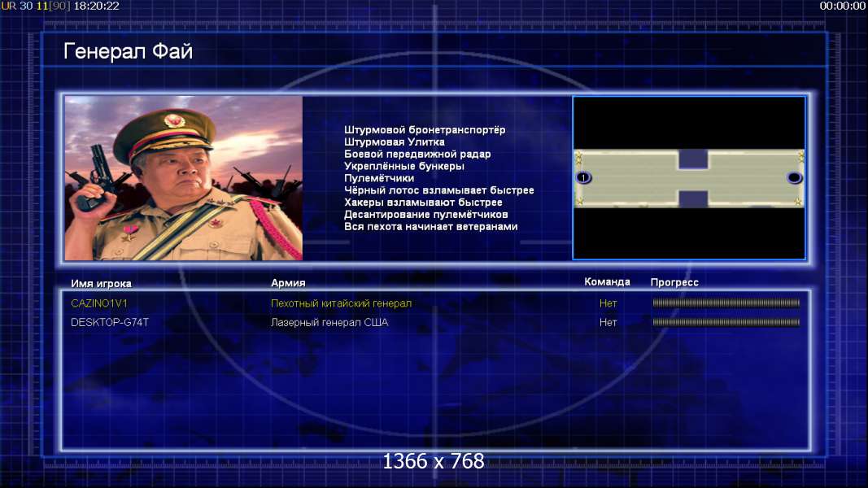Click CAZINO1V1 loading progress bar

click(726, 303)
